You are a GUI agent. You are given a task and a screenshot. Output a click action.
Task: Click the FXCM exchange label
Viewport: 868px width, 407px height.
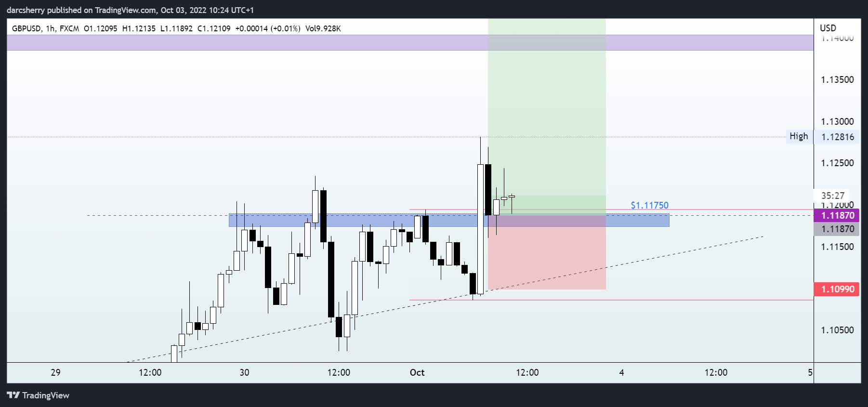[x=69, y=28]
